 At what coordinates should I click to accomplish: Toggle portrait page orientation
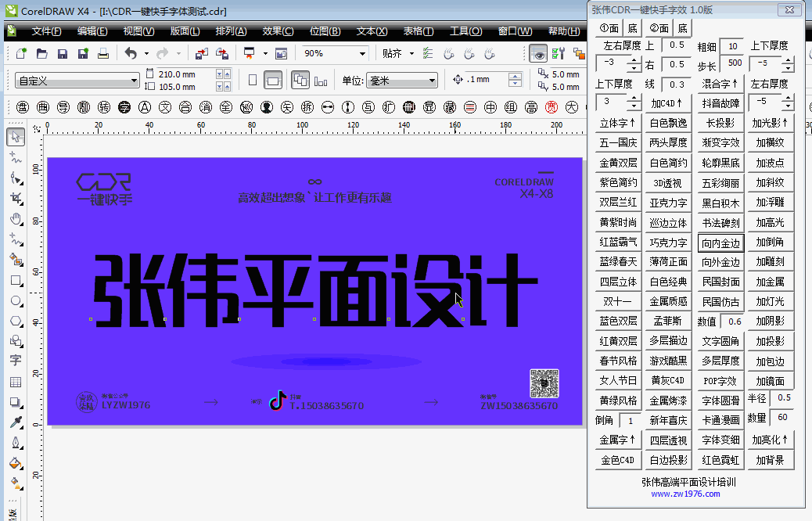point(253,79)
